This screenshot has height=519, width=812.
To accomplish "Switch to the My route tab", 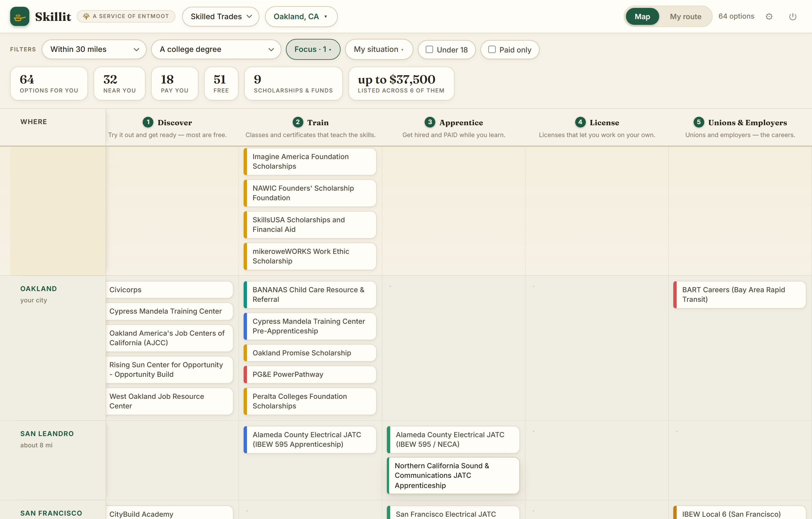I will [685, 17].
